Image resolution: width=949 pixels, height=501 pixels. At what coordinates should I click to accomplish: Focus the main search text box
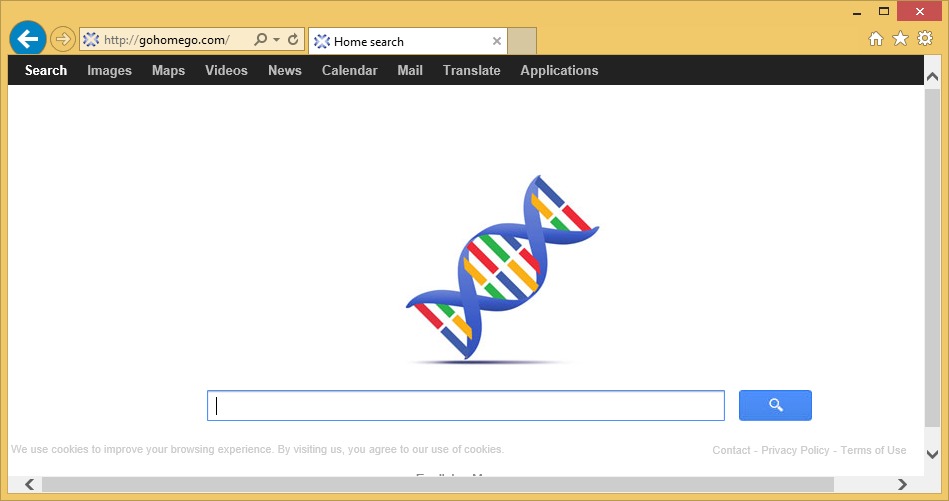click(x=466, y=405)
